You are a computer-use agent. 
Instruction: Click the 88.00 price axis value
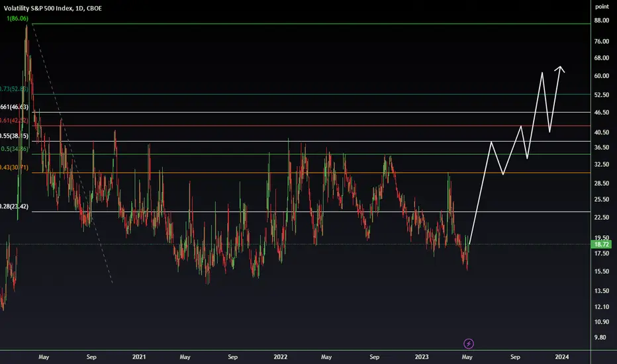click(x=601, y=21)
